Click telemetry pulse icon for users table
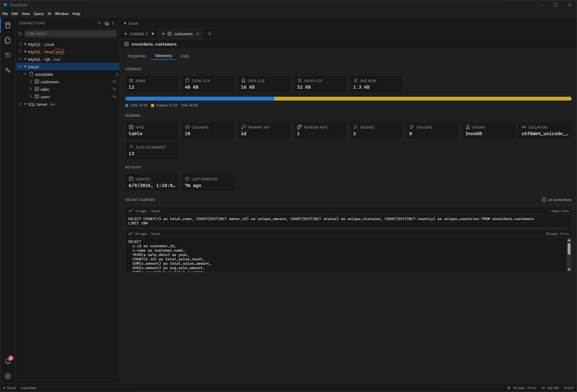The width and height of the screenshot is (577, 392). point(115,97)
